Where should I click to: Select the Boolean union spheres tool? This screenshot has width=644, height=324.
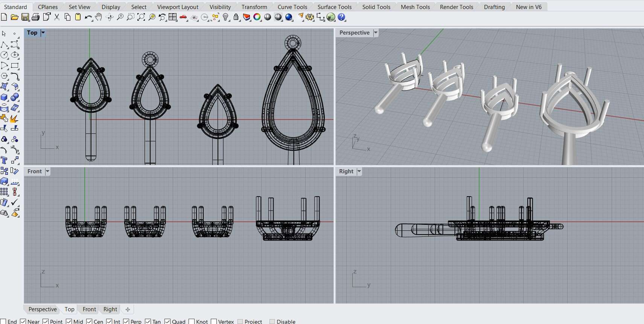[15, 97]
